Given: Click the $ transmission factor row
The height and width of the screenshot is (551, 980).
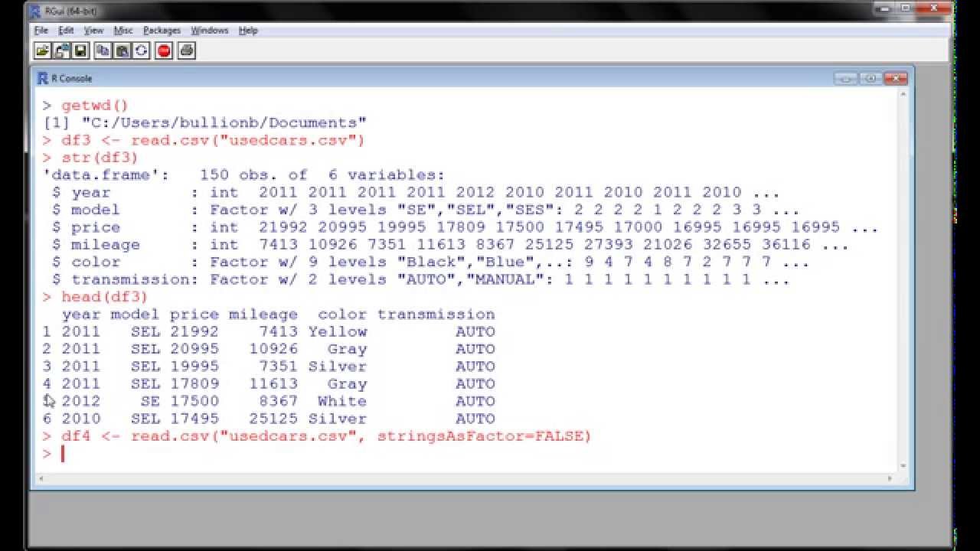Looking at the screenshot, I should (420, 279).
